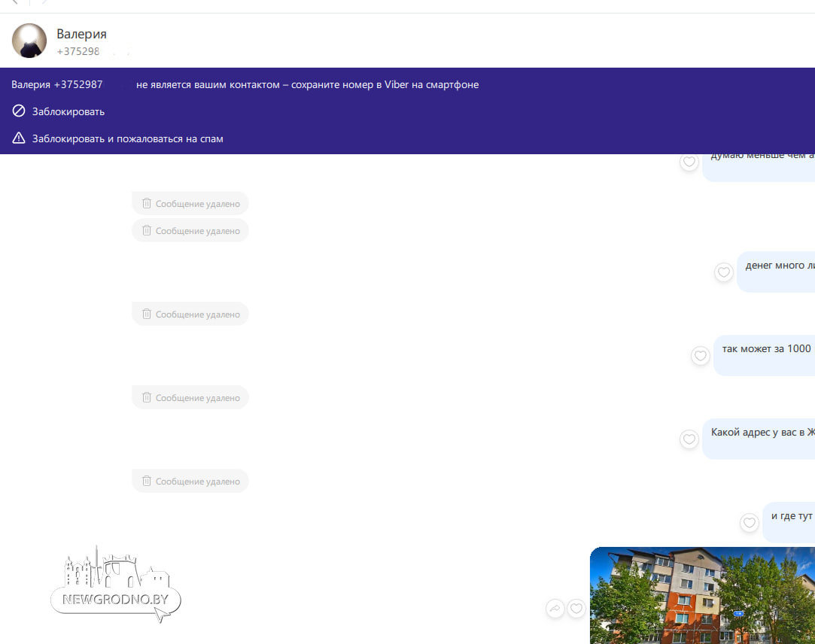Click the heart icon beside the building photo
The image size is (815, 644).
(576, 609)
